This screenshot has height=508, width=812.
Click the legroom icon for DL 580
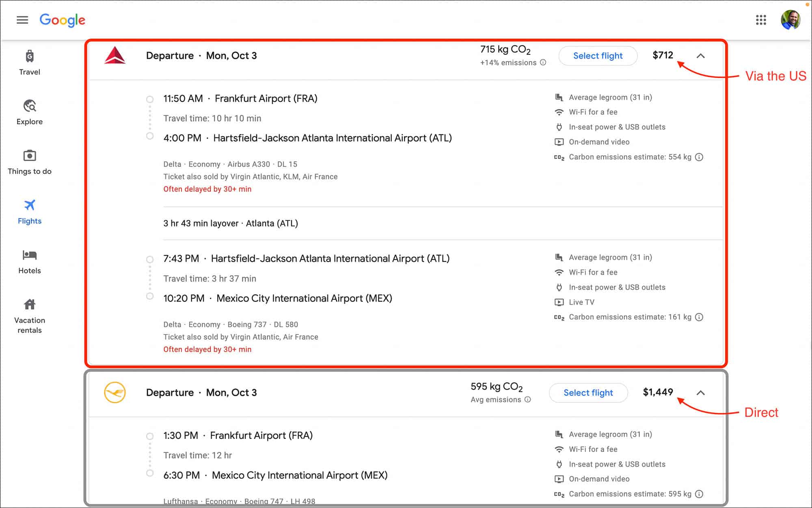point(559,257)
